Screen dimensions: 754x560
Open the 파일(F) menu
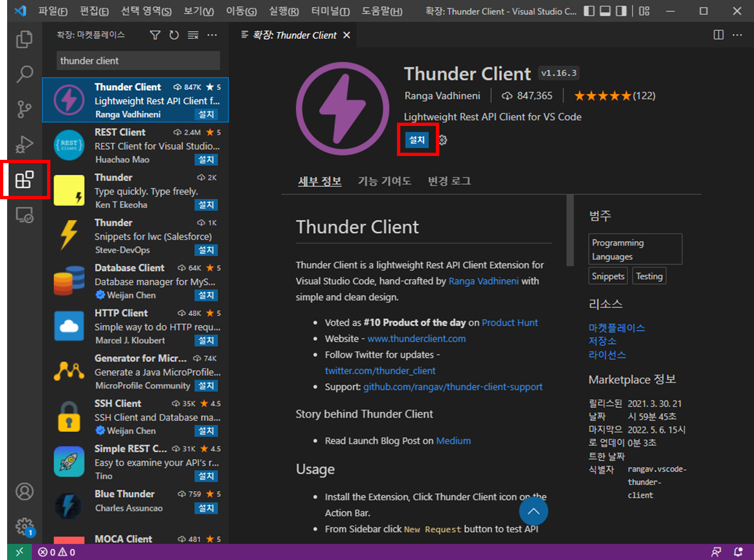pos(53,11)
